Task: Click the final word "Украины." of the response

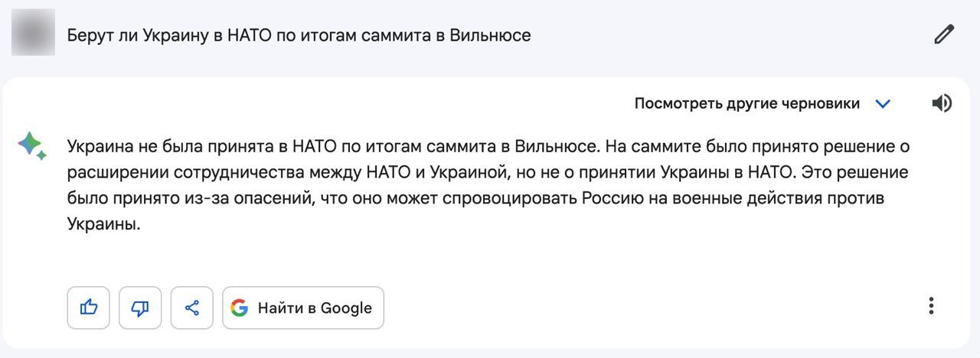Action: [x=104, y=225]
